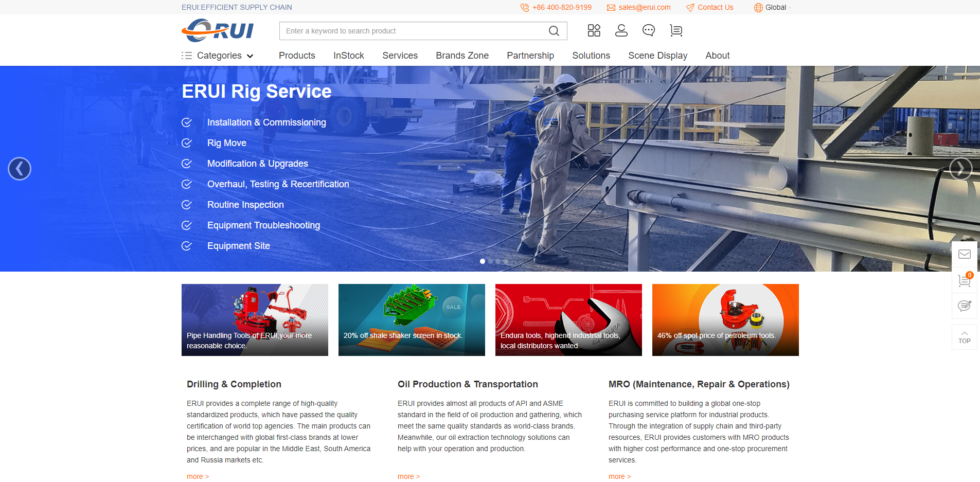Open Modification & Upgrades service link
Image resolution: width=980 pixels, height=482 pixels.
[x=258, y=164]
